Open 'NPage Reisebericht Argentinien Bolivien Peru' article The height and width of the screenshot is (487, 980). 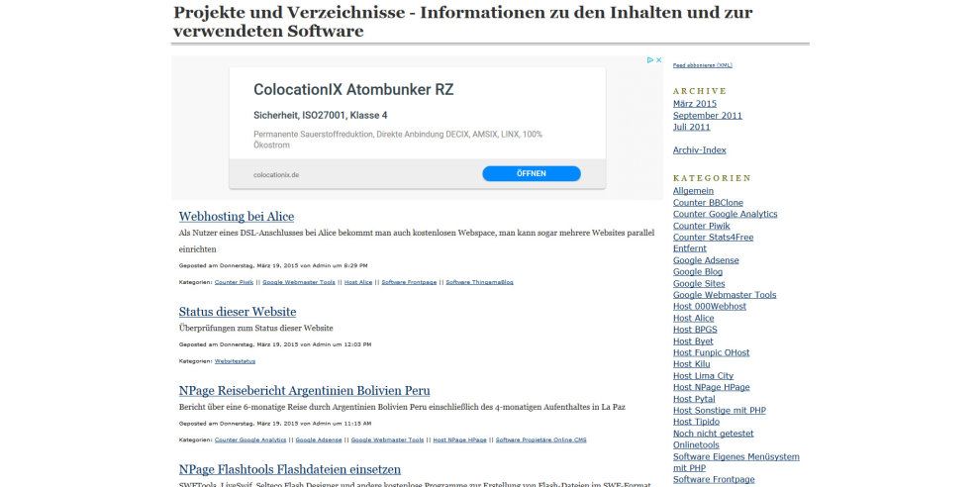point(304,391)
